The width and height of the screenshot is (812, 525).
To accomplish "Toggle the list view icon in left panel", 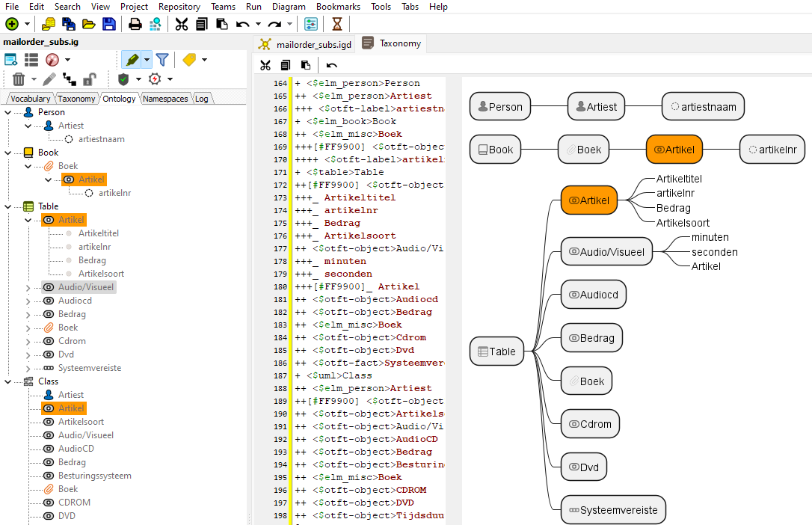I will (x=31, y=60).
